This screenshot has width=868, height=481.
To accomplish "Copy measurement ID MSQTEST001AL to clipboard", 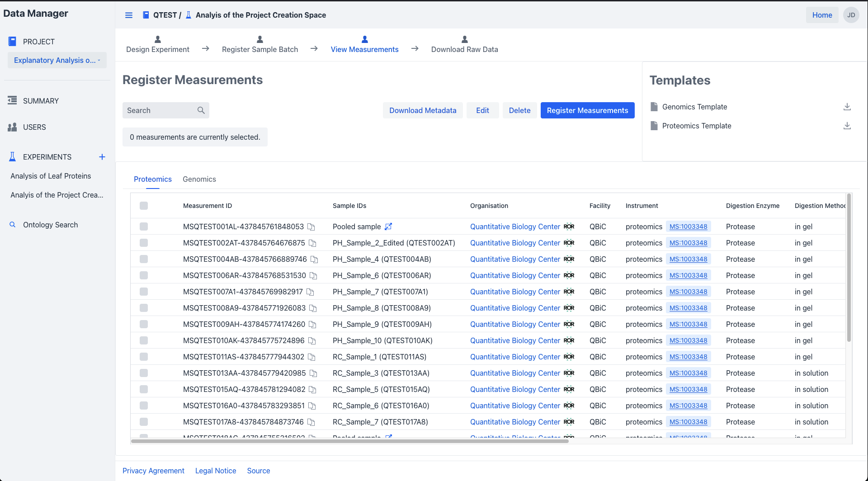I will pyautogui.click(x=311, y=226).
